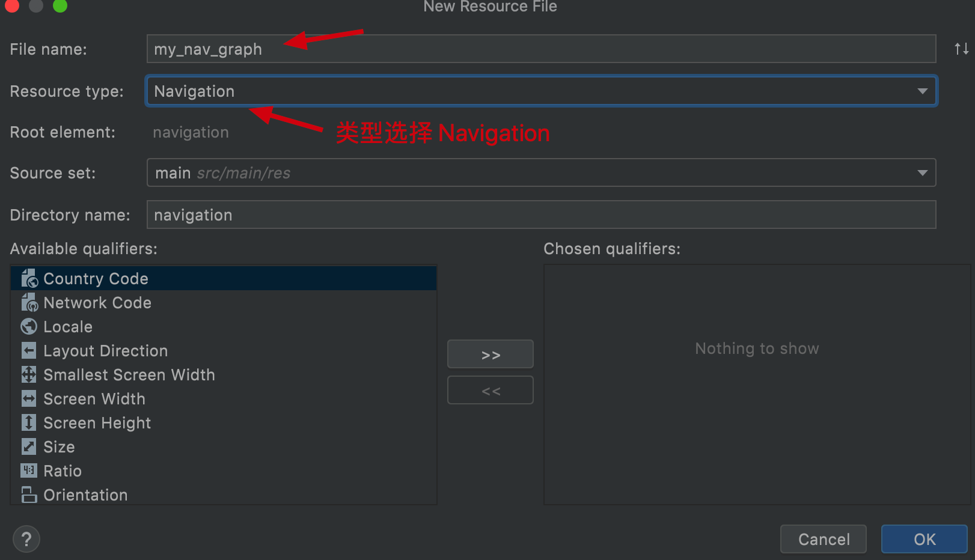Click the Orientation qualifier icon
This screenshot has height=560, width=975.
(28, 495)
